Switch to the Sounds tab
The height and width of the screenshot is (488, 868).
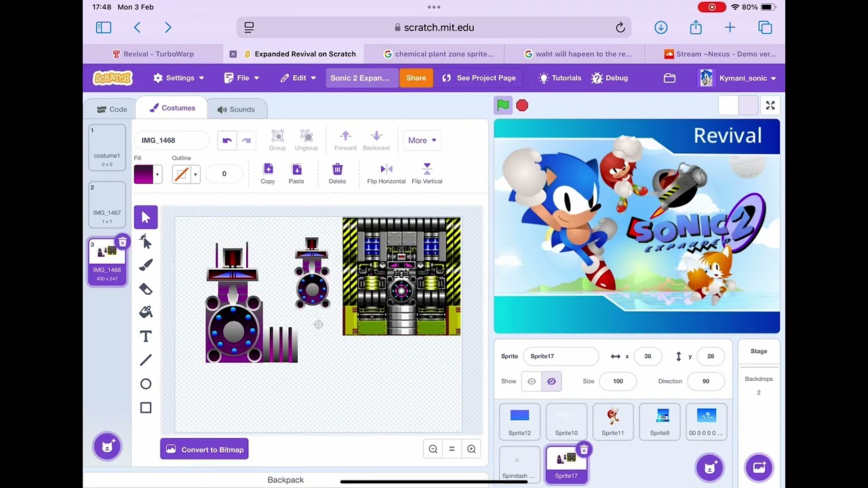pyautogui.click(x=236, y=109)
